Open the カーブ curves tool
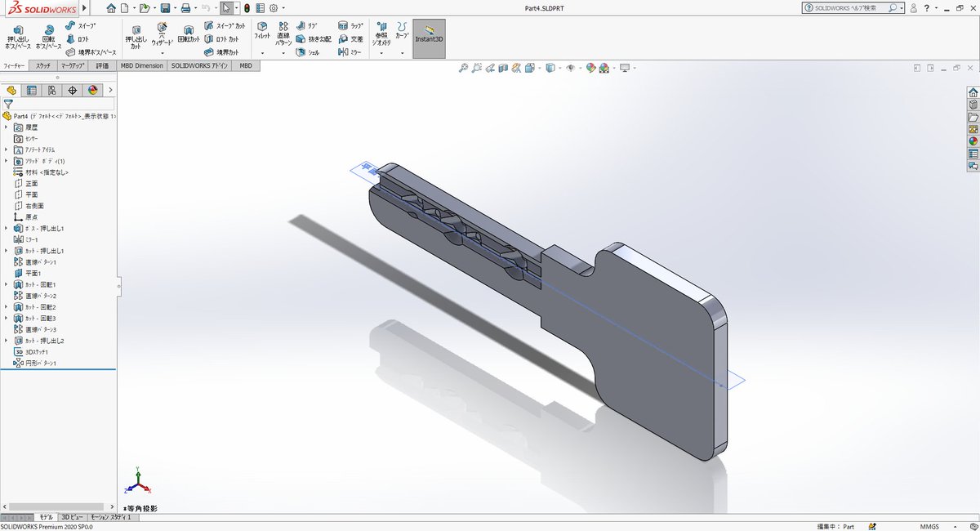Image resolution: width=980 pixels, height=531 pixels. (402, 31)
